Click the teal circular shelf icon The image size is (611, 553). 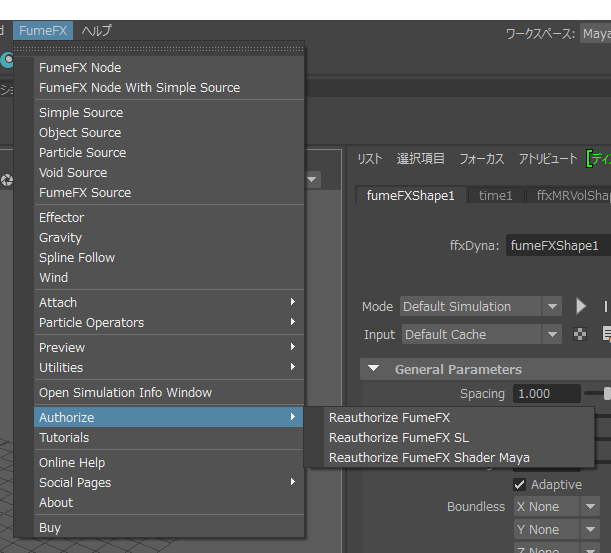pyautogui.click(x=7, y=60)
